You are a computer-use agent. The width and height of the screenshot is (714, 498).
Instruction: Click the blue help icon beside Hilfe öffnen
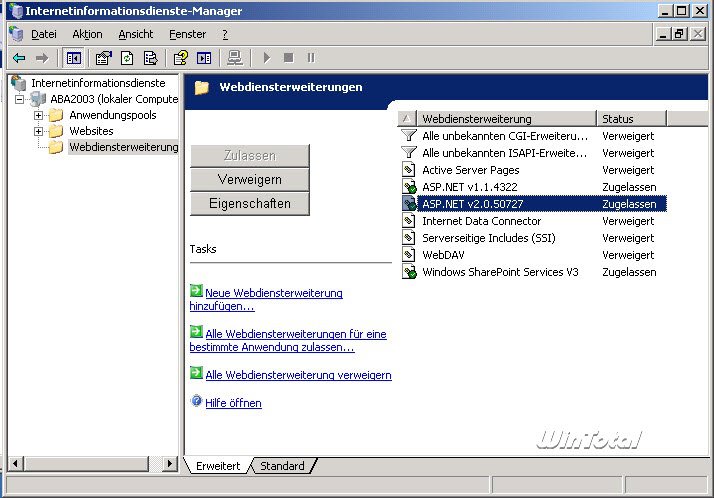point(196,401)
